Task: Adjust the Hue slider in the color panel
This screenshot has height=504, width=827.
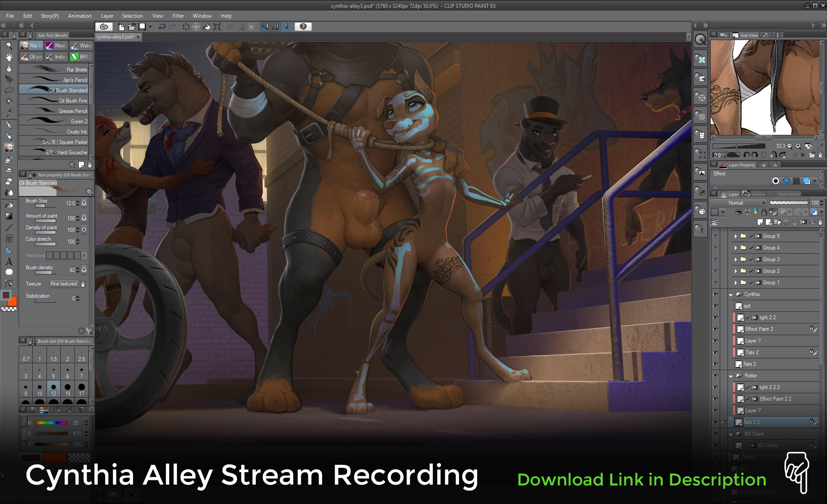Action: point(52,423)
